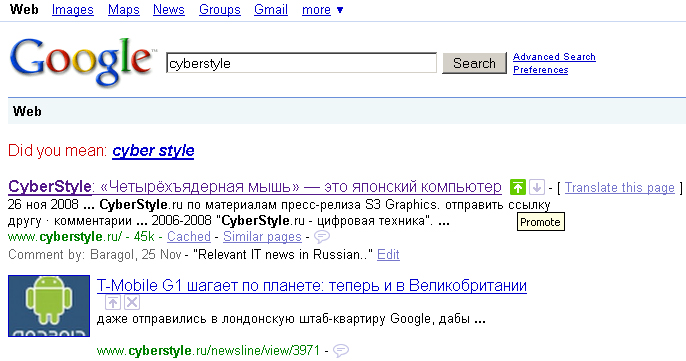Viewport: 686px width, 361px height.
Task: Open the Cached version link
Action: point(189,237)
